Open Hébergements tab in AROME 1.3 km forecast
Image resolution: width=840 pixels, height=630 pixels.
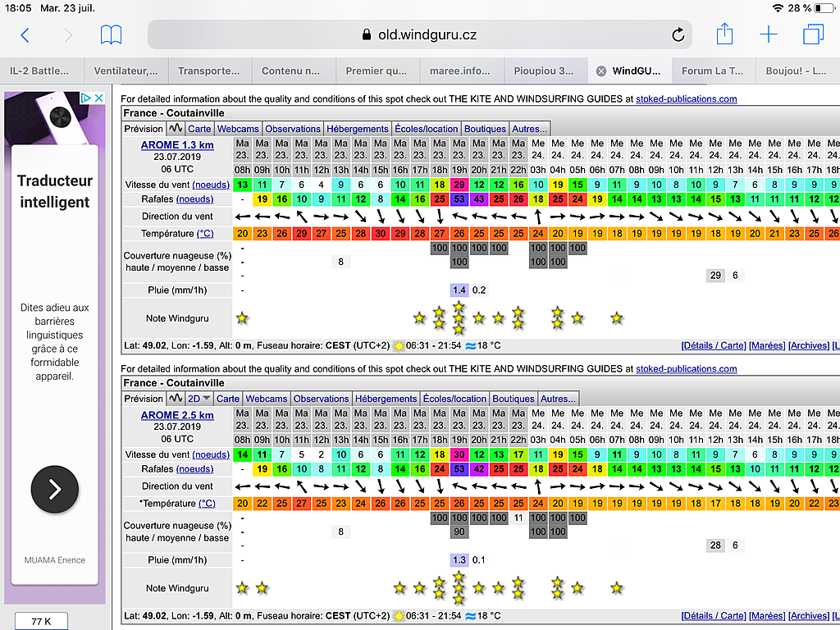coord(358,129)
